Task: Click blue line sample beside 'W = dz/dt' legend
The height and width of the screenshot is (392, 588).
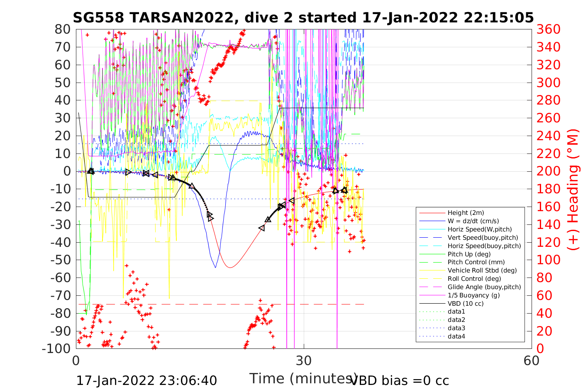Action: (432, 221)
